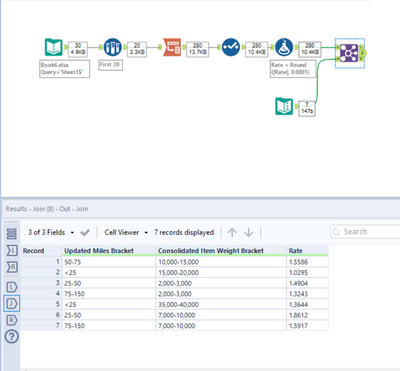Select the Book6.xlsx Input Data tool
The height and width of the screenshot is (371, 400).
click(54, 47)
